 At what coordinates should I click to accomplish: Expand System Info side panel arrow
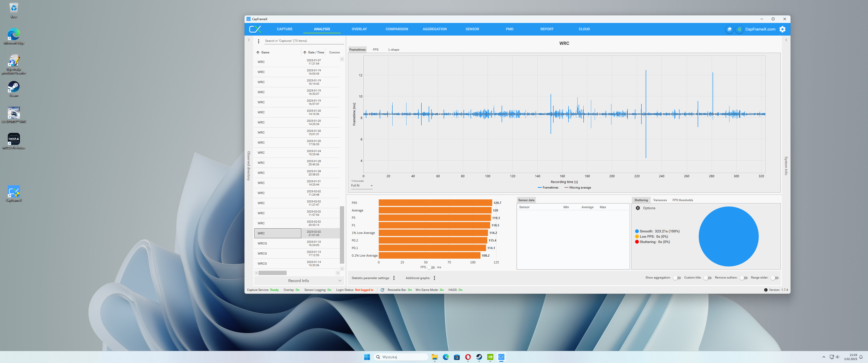[786, 40]
